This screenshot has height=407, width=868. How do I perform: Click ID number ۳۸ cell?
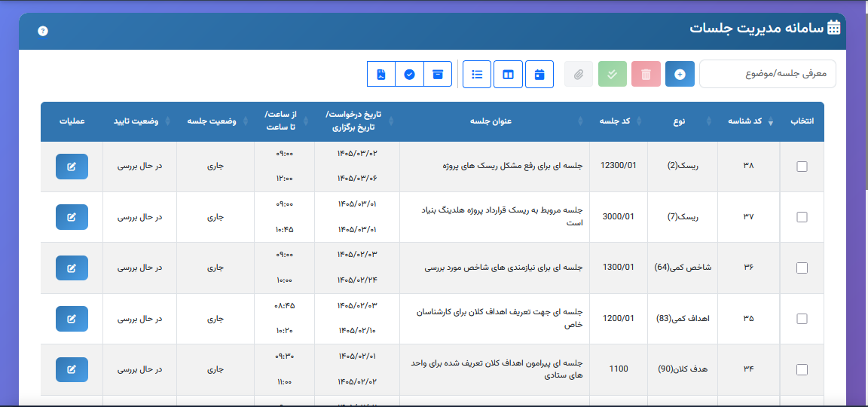click(x=748, y=167)
